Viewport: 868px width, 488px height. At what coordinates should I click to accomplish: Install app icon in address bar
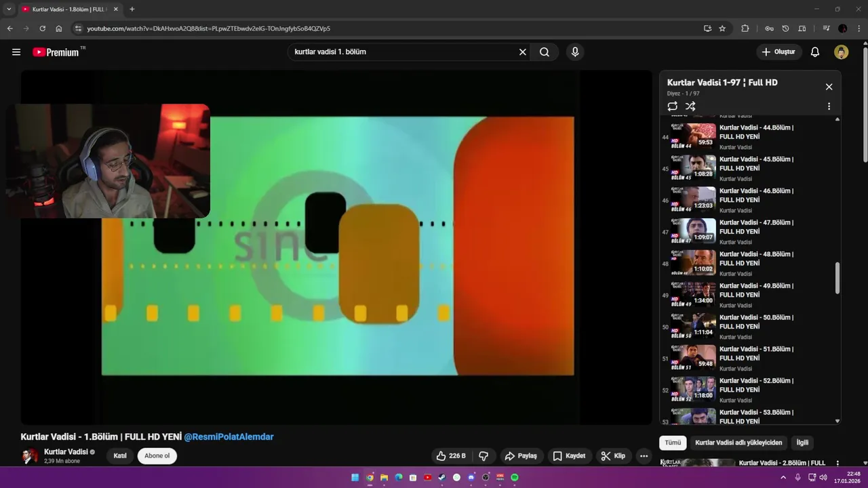click(x=707, y=28)
